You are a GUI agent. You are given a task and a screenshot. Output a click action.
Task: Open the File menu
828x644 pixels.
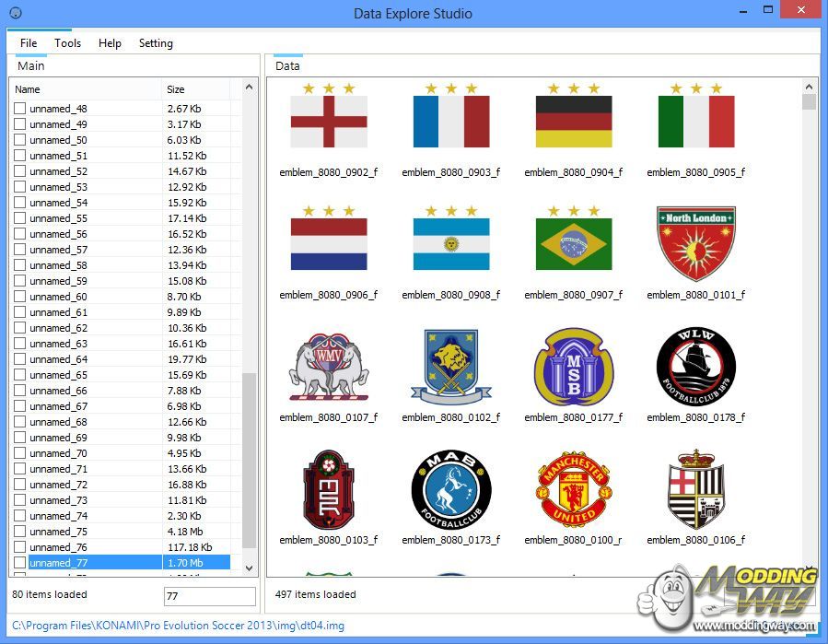tap(29, 43)
